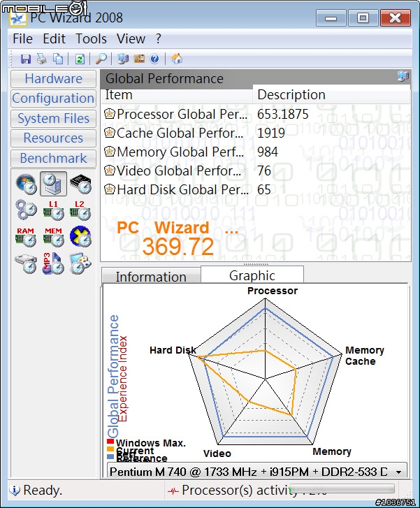This screenshot has width=420, height=508.
Task: Open Help via blue question icon
Action: (x=155, y=59)
